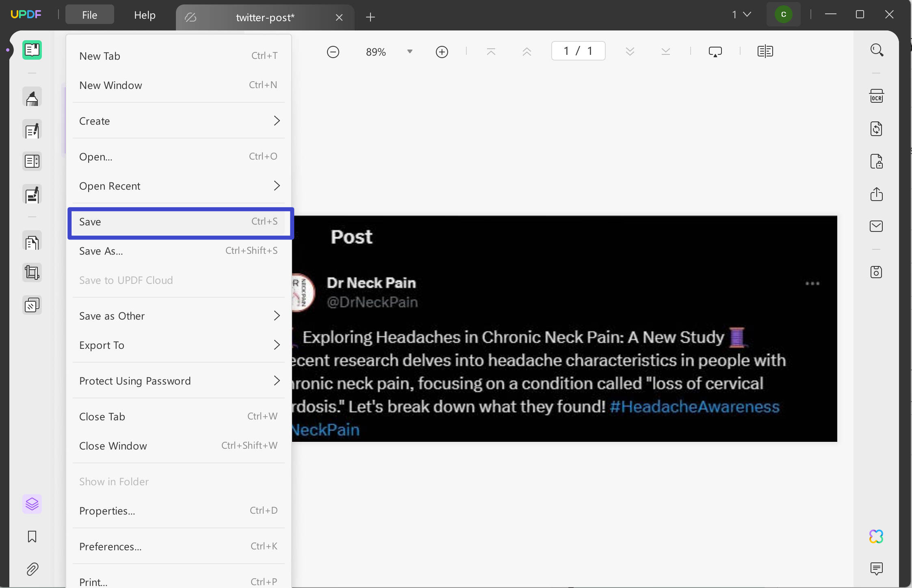Toggle two-page book view layout

765,51
